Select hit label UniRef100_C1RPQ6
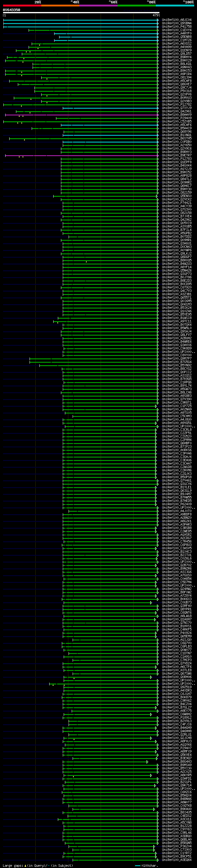Viewport: 197px width, 868px height. click(177, 382)
